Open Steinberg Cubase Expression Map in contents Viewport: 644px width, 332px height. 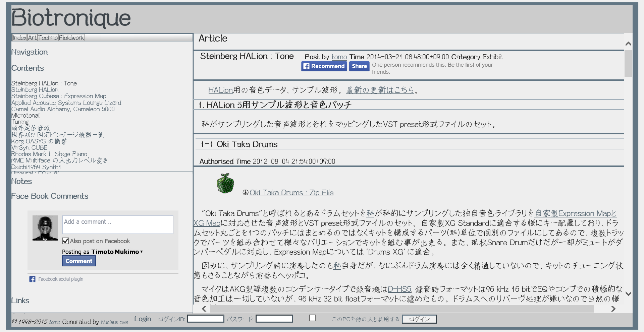(x=59, y=96)
